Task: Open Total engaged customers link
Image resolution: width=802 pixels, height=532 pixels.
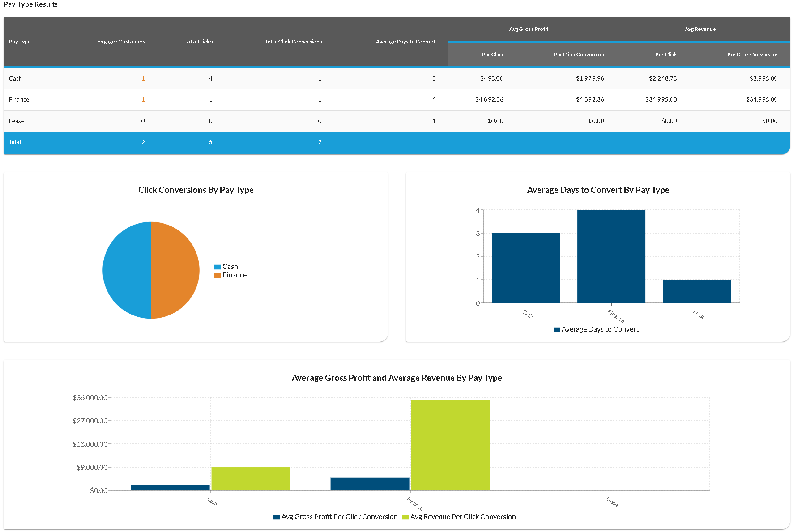Action: 143,142
